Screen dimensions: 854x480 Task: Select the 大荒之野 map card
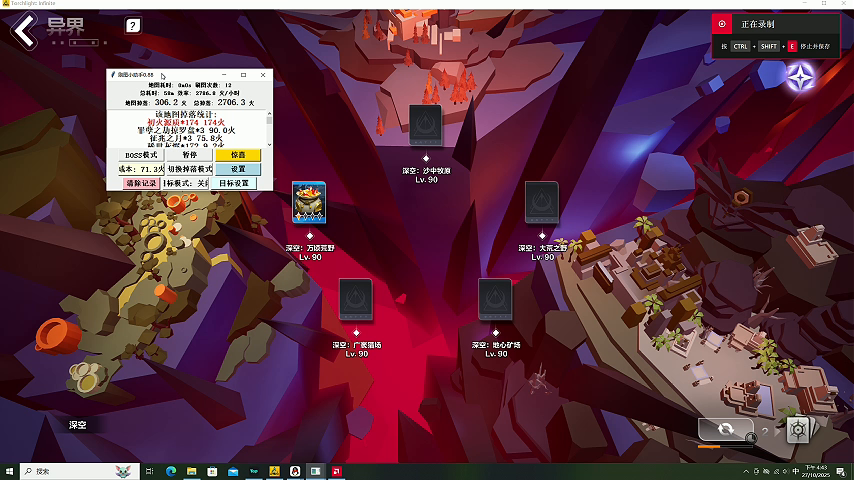[541, 203]
